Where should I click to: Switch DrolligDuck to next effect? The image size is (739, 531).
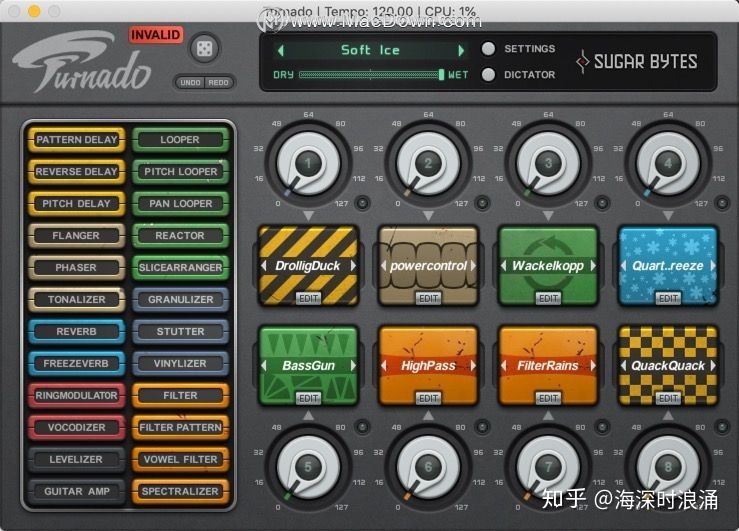pyautogui.click(x=353, y=266)
